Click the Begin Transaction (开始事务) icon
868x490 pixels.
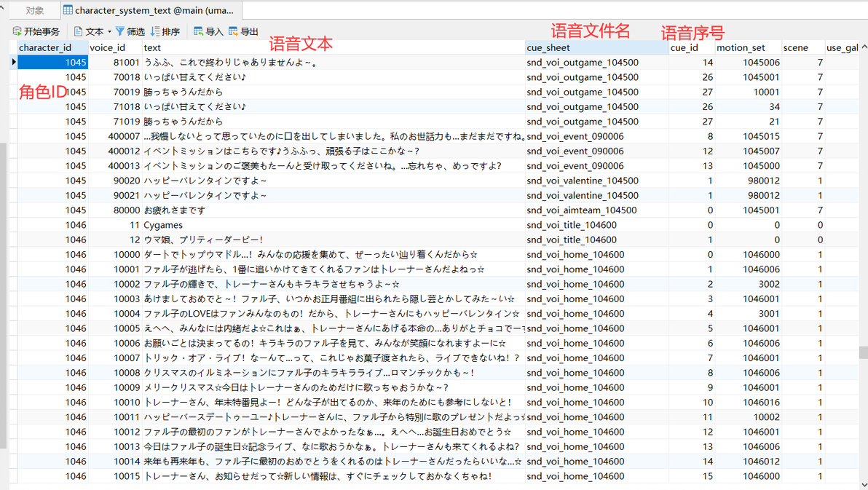17,31
